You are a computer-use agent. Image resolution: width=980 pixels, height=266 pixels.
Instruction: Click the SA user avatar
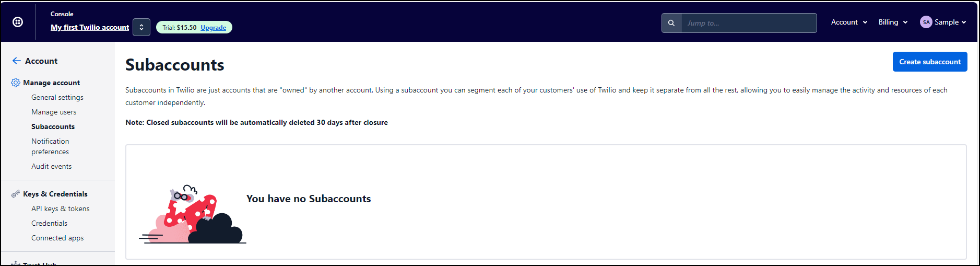(926, 22)
